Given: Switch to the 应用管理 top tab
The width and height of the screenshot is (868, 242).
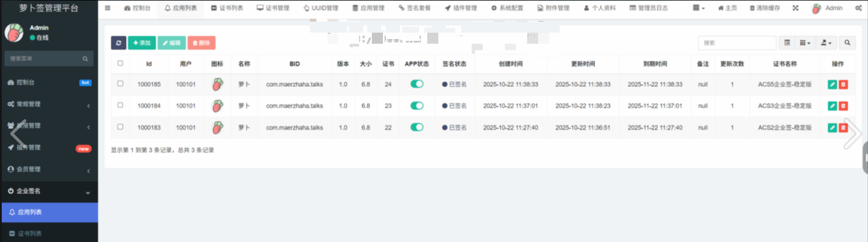Looking at the screenshot, I should coord(369,8).
